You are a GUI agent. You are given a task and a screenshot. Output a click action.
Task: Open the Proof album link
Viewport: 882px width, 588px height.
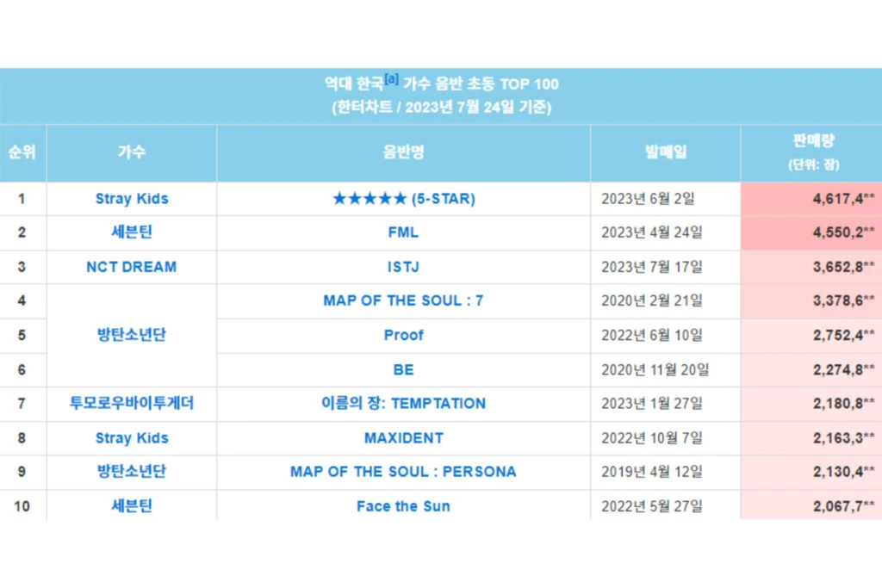403,335
